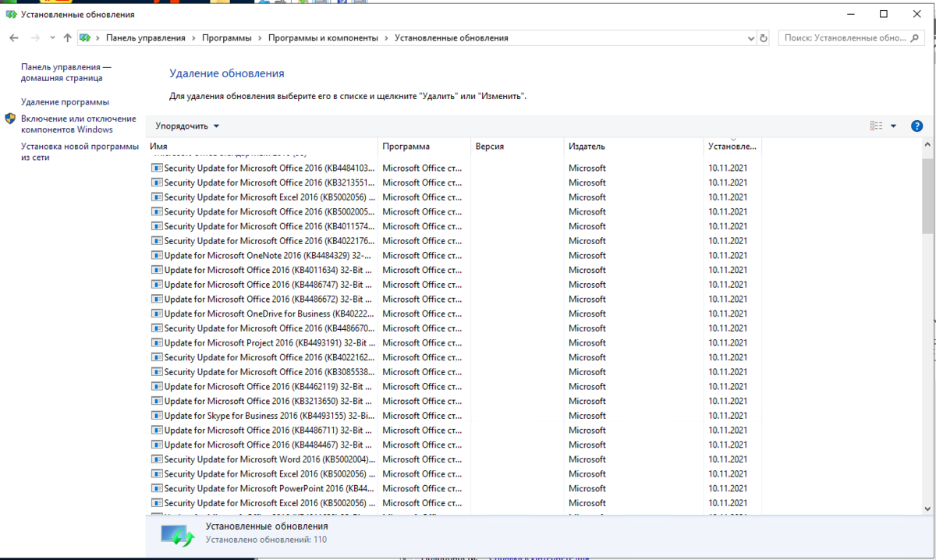
Task: Click the update icon of KB4486747 row
Action: 157,285
